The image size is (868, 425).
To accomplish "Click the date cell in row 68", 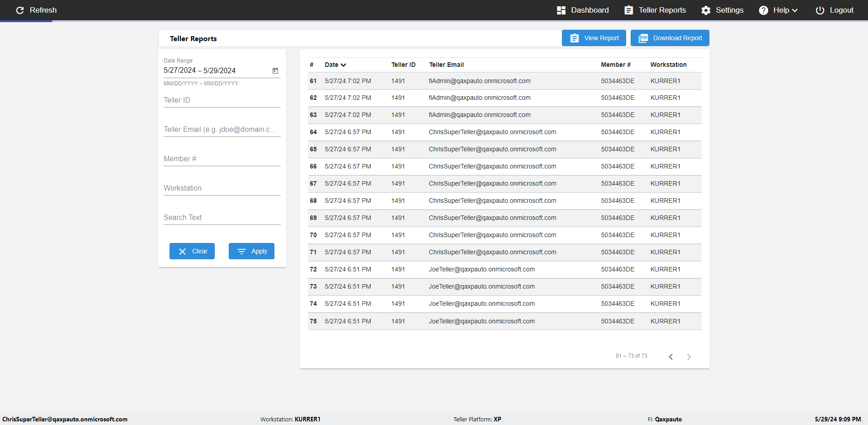I will coord(348,201).
